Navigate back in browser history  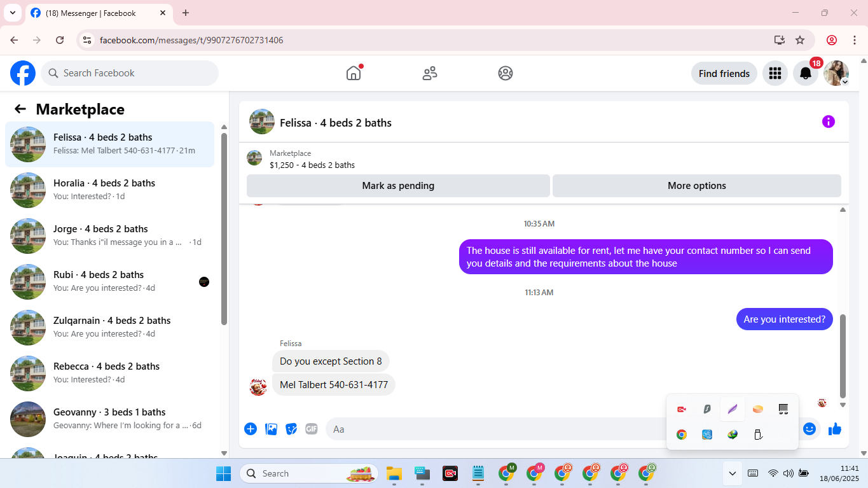[x=14, y=40]
